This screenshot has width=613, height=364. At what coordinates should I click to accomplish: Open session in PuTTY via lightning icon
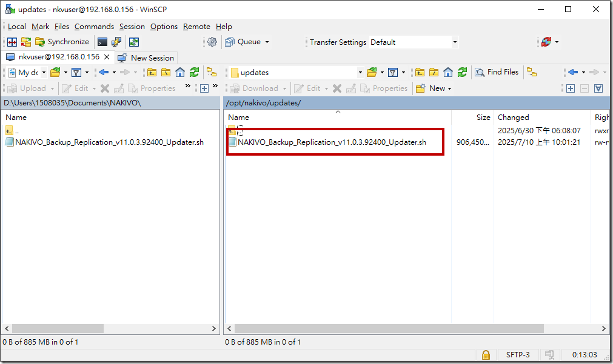coord(116,42)
